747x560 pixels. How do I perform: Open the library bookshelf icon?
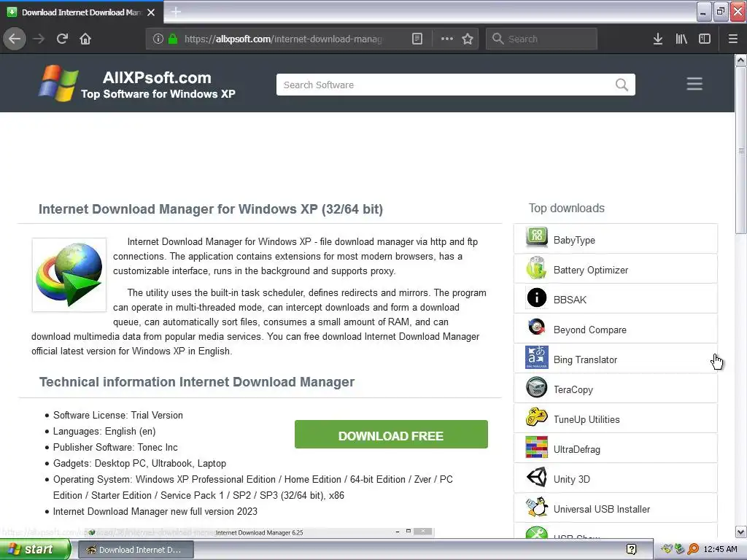click(681, 39)
